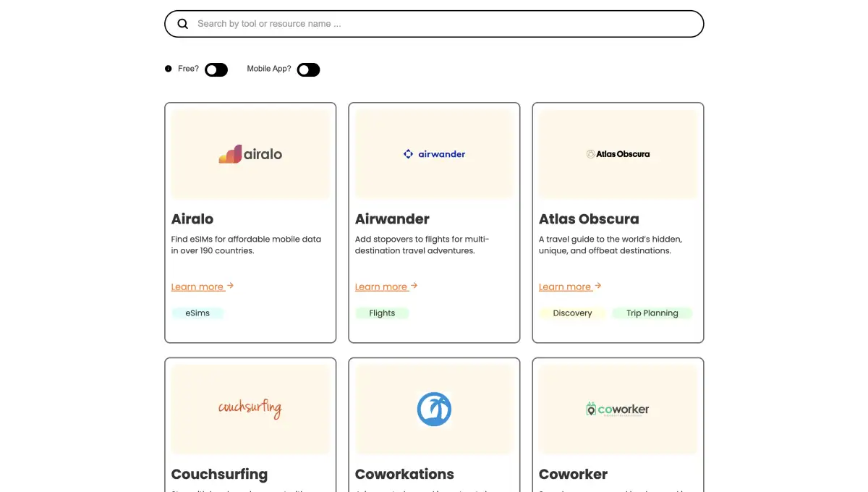The image size is (868, 492).
Task: Click the arrow in Atlas Obscura's Learn more link
Action: (597, 286)
